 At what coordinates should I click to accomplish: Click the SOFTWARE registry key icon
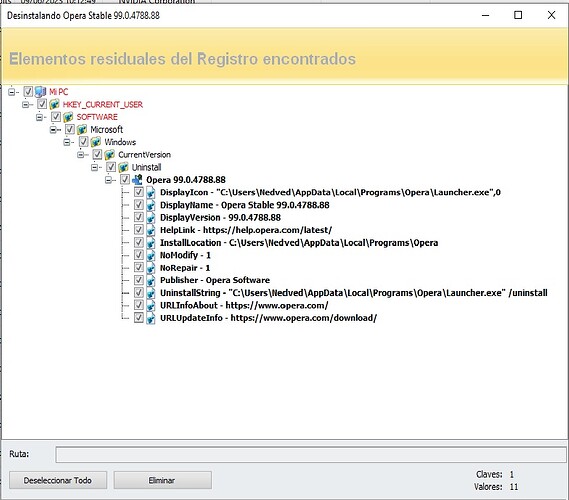68,117
